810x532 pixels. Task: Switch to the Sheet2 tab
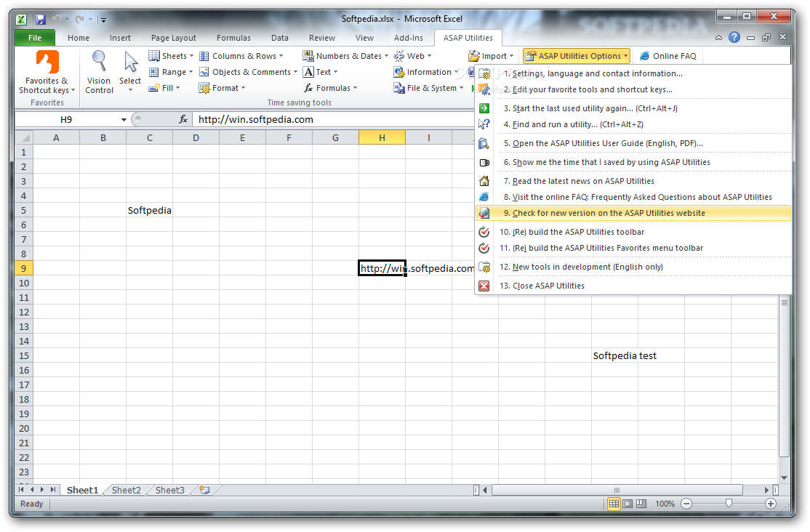126,490
